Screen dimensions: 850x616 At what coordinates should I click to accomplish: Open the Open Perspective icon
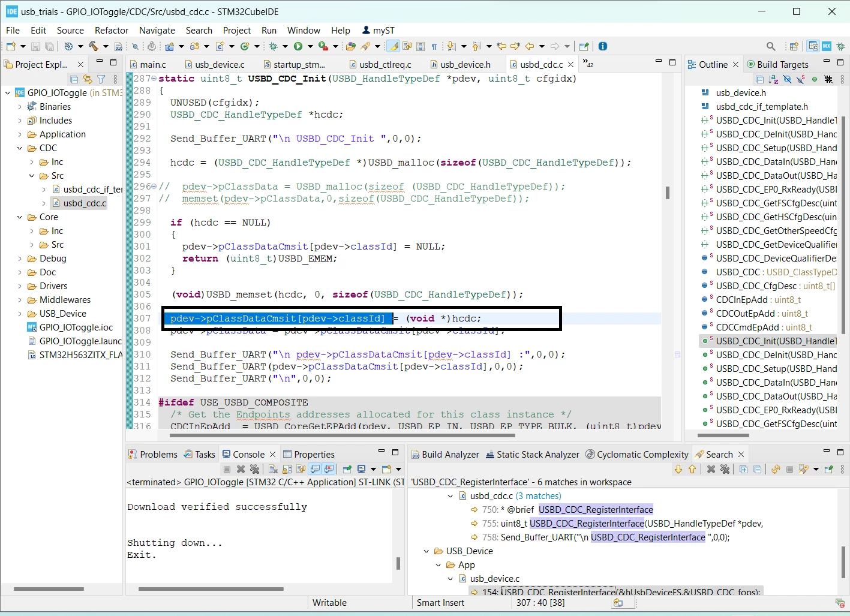(794, 46)
